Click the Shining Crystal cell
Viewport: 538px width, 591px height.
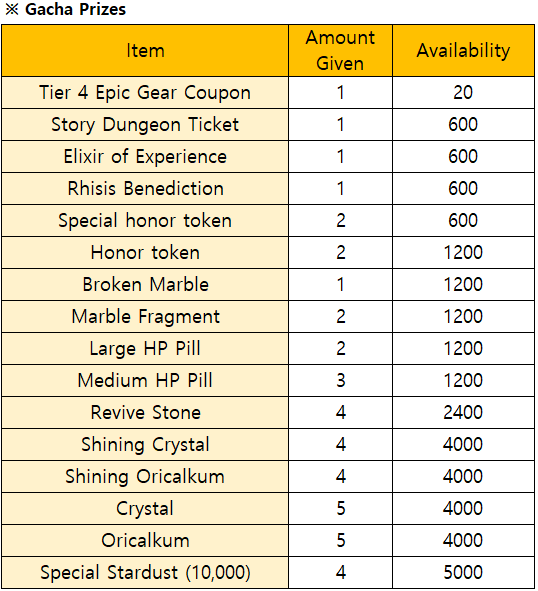click(x=145, y=444)
